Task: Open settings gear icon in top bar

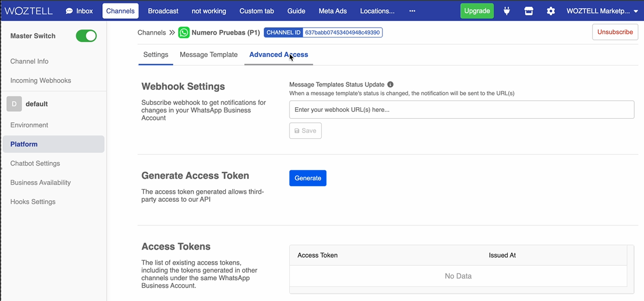Action: click(550, 11)
